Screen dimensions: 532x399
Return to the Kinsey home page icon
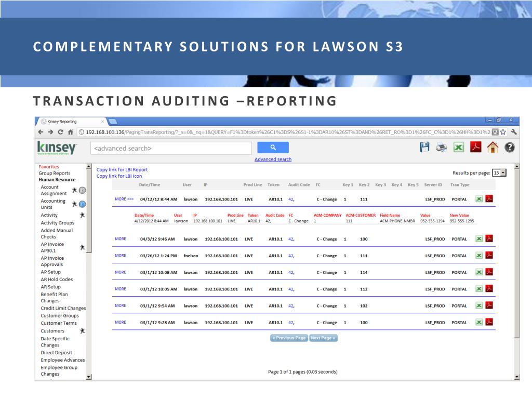[493, 147]
